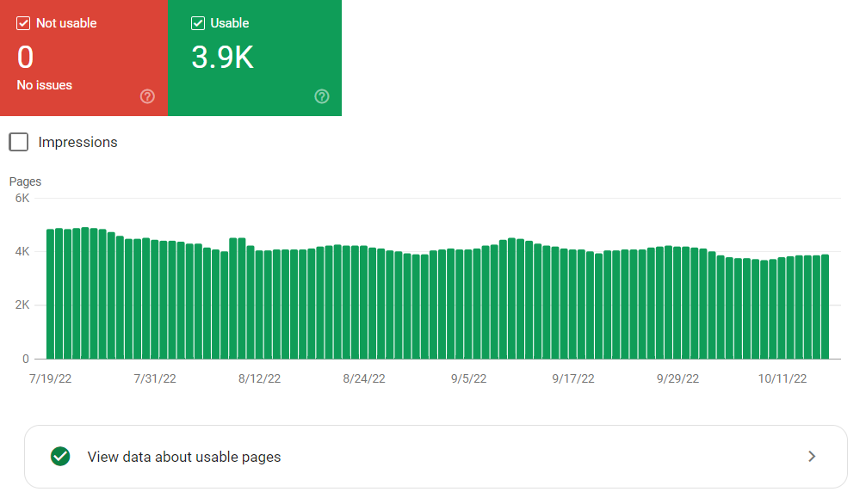866x504 pixels.
Task: Open help icon on Usable card
Action: 322,96
